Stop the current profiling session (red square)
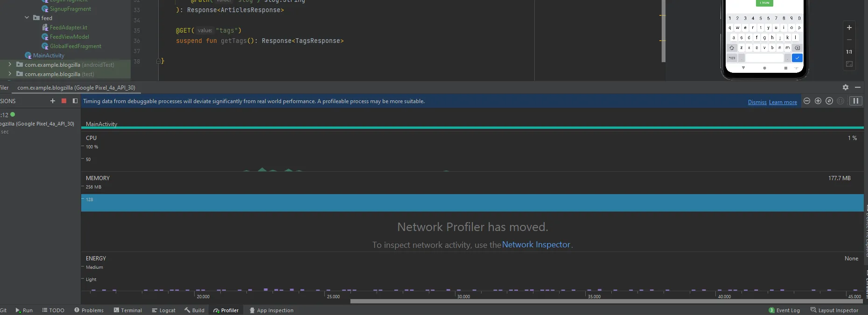 pyautogui.click(x=64, y=101)
